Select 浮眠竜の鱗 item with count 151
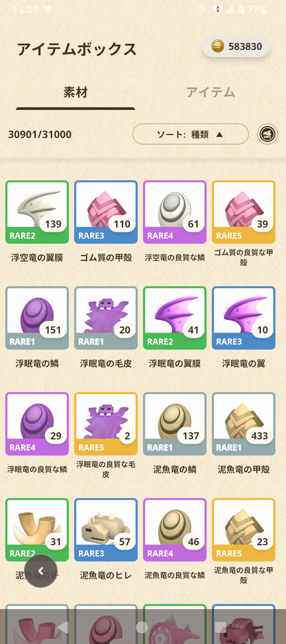This screenshot has width=286, height=644. (x=37, y=318)
